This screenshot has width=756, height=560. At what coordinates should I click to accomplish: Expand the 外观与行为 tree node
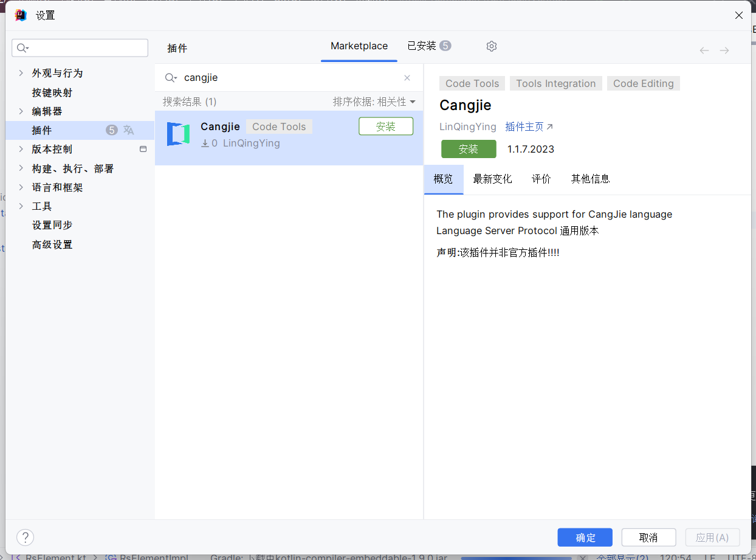(x=21, y=73)
